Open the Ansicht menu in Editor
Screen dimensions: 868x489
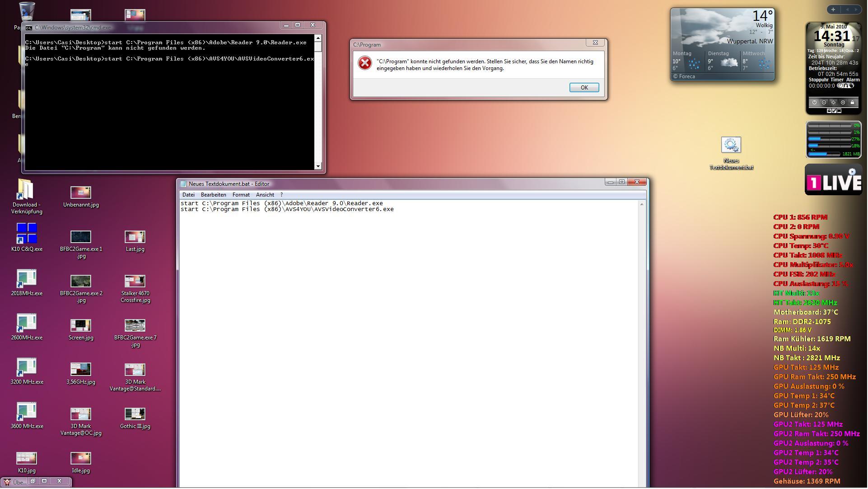(265, 195)
